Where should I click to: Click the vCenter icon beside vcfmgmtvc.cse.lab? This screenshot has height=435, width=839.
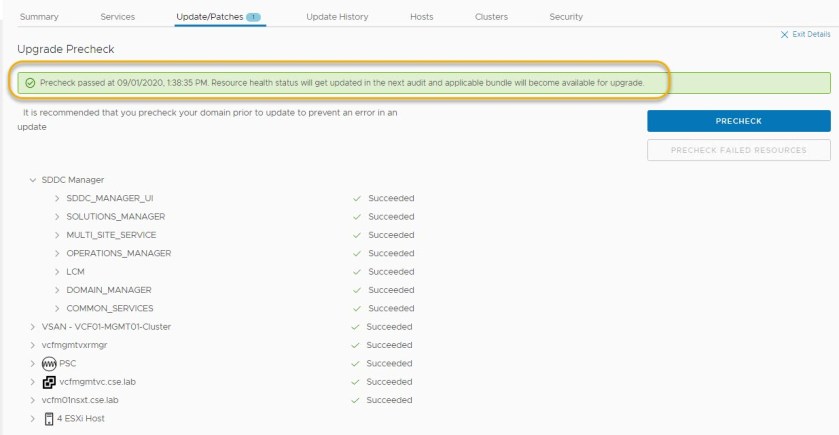49,382
